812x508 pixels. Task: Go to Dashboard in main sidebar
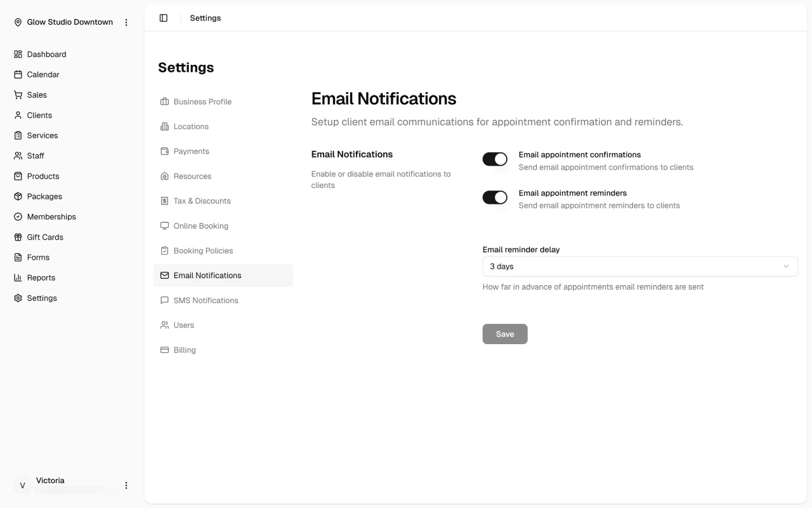72,54
